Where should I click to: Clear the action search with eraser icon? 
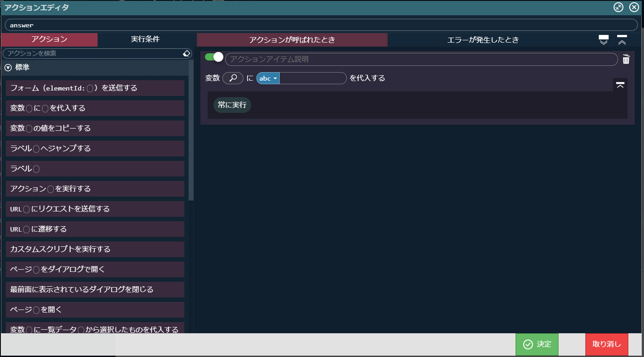click(x=187, y=53)
